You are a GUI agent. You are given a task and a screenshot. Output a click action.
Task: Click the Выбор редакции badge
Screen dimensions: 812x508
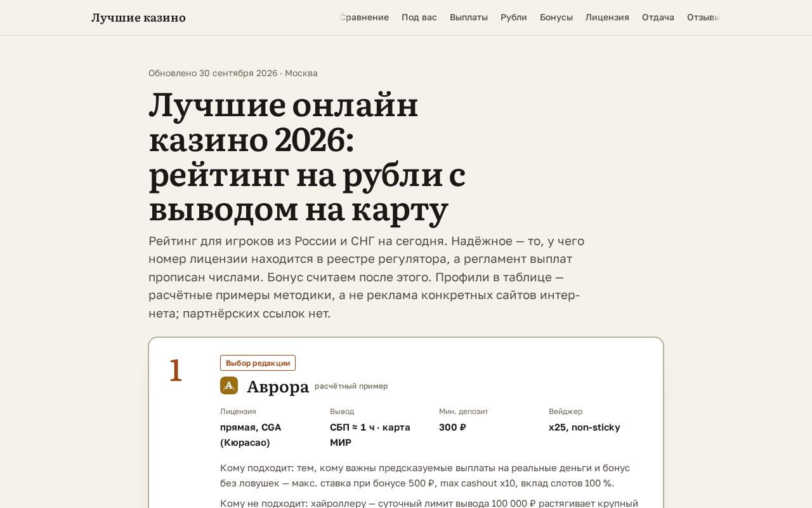[x=258, y=363]
